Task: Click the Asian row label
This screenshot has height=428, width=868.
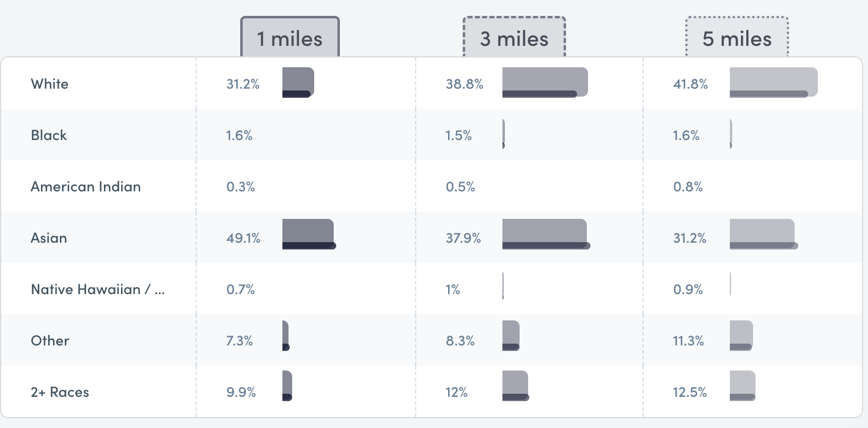Action: [49, 238]
